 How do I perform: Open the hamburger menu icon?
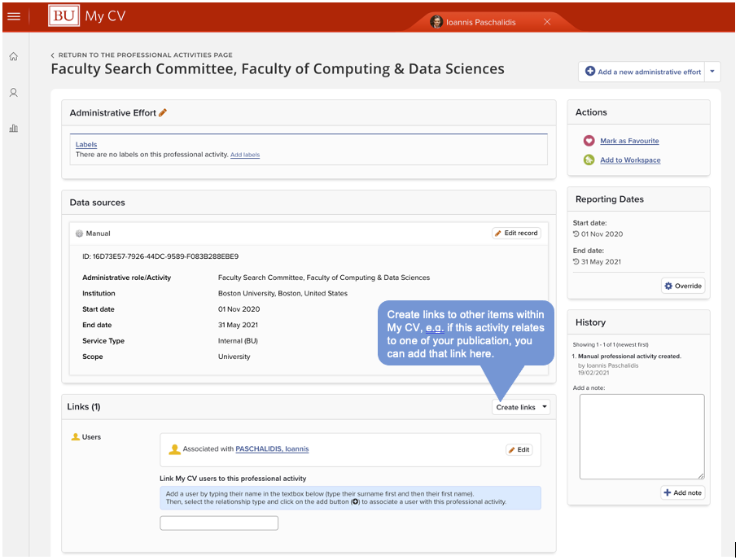coord(14,16)
